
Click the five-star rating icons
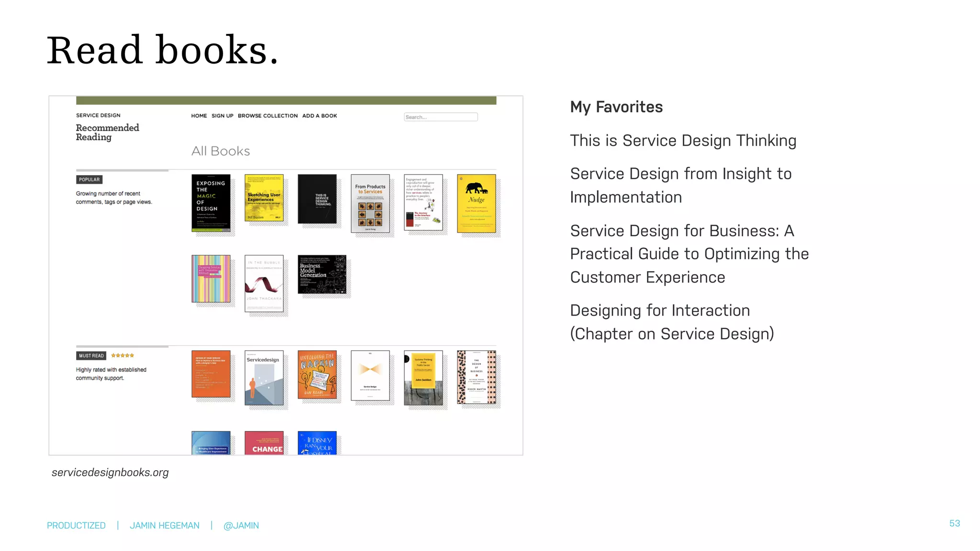coord(122,355)
